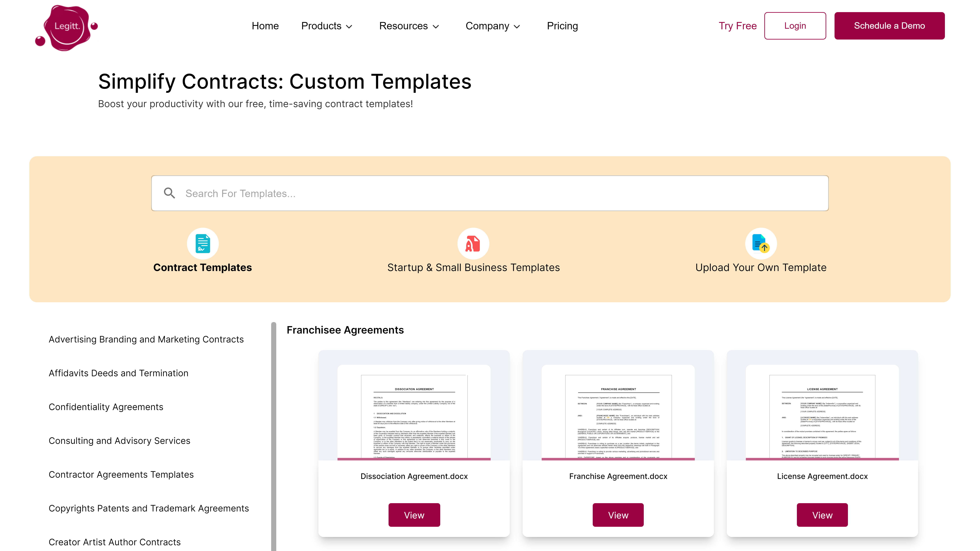Click the Schedule a Demo button
This screenshot has height=551, width=980.
coord(889,26)
